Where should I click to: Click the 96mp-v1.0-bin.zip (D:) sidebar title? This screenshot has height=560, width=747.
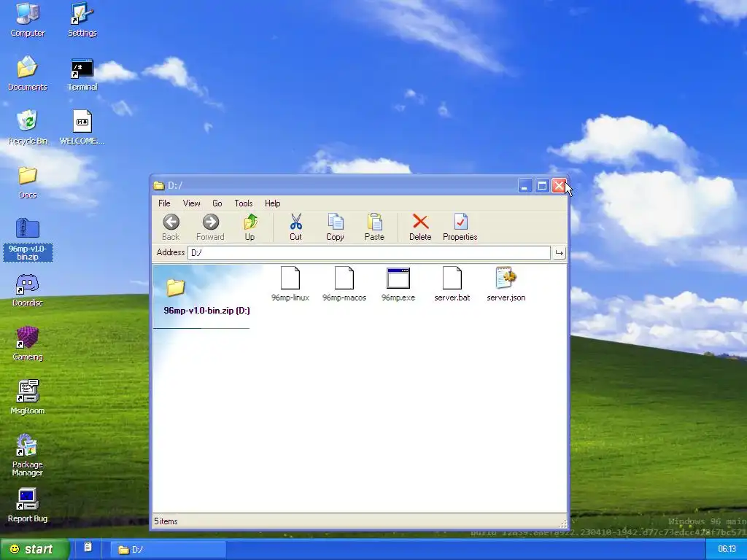[x=206, y=311]
